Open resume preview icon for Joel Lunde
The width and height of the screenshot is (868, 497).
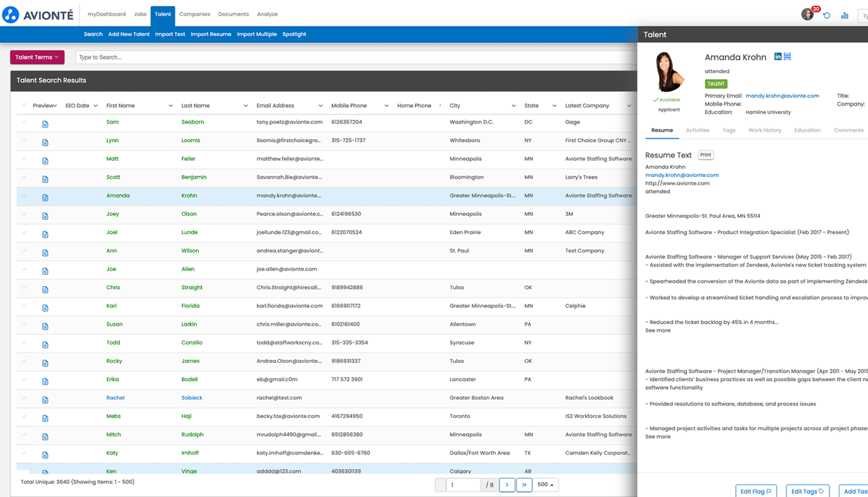[45, 234]
